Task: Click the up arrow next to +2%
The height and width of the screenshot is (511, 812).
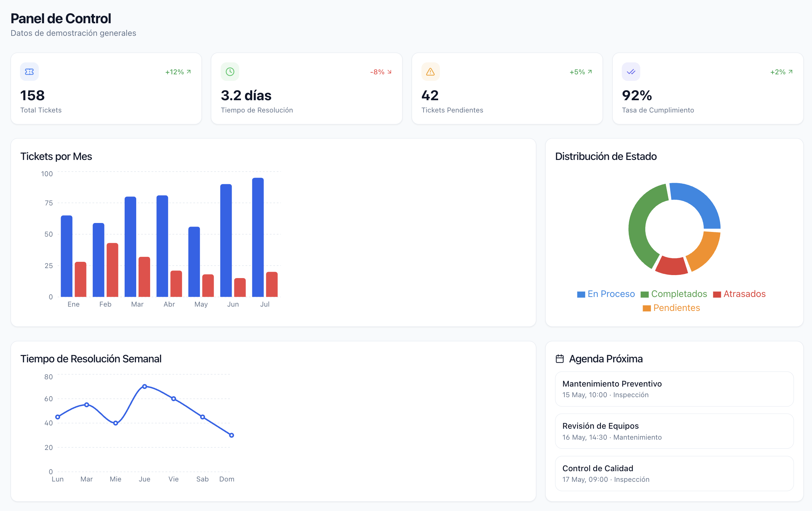Action: click(790, 72)
